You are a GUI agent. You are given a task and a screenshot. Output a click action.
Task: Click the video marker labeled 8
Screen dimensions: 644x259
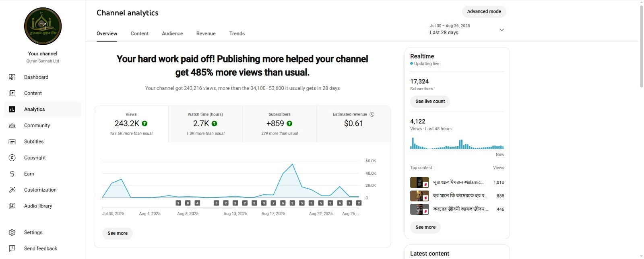click(188, 203)
